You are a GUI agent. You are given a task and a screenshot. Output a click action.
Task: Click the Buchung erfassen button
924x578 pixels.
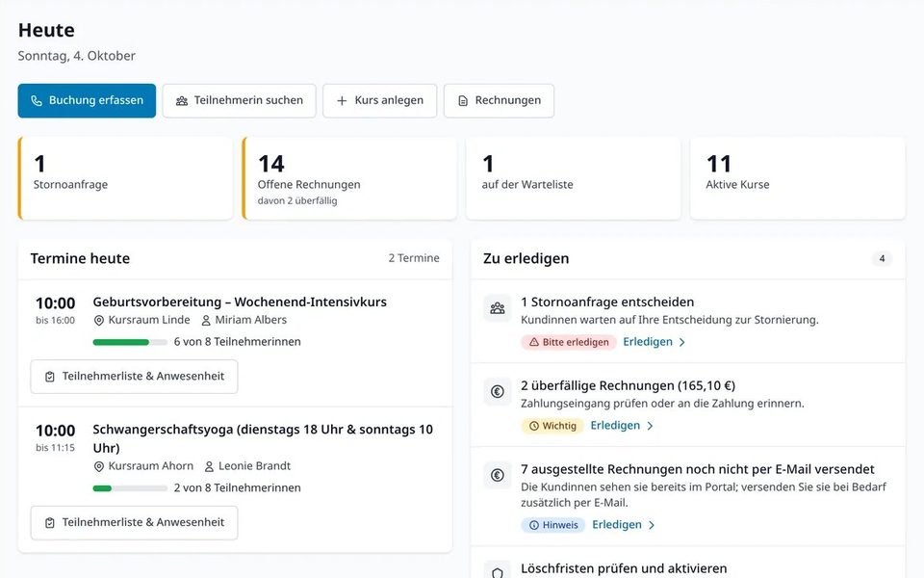tap(87, 101)
